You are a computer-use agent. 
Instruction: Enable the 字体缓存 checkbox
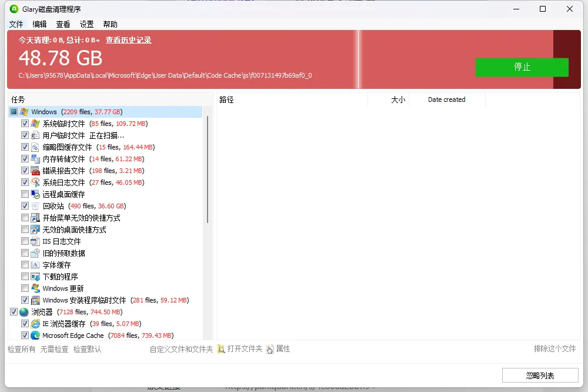pyautogui.click(x=25, y=265)
